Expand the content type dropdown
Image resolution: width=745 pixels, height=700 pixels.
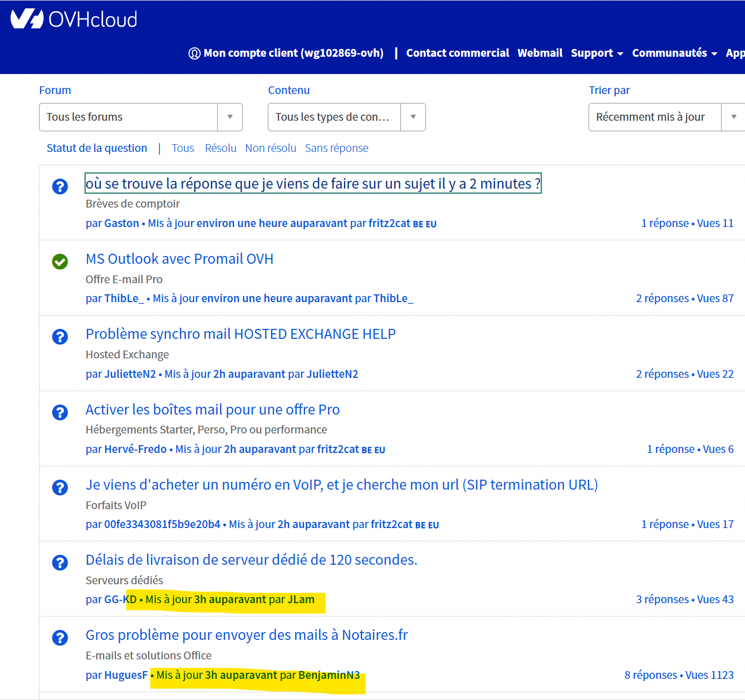pos(346,117)
